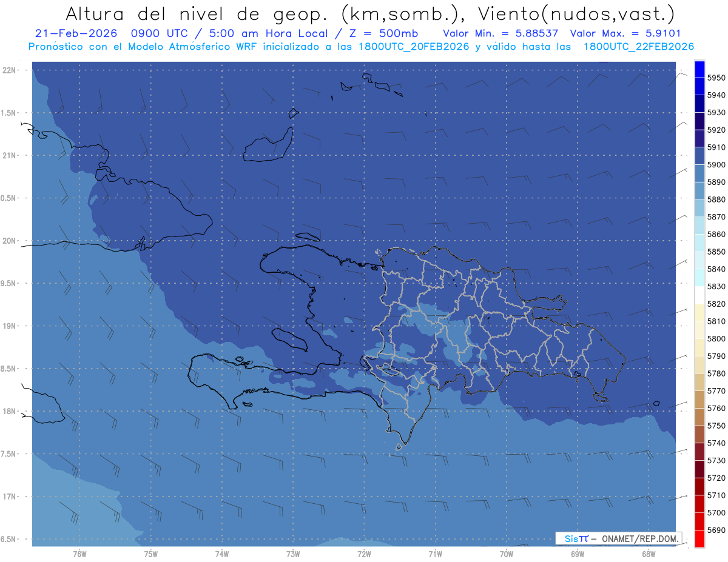The width and height of the screenshot is (728, 562).
Task: Click the '20N' latitude label
Action: tap(8, 241)
